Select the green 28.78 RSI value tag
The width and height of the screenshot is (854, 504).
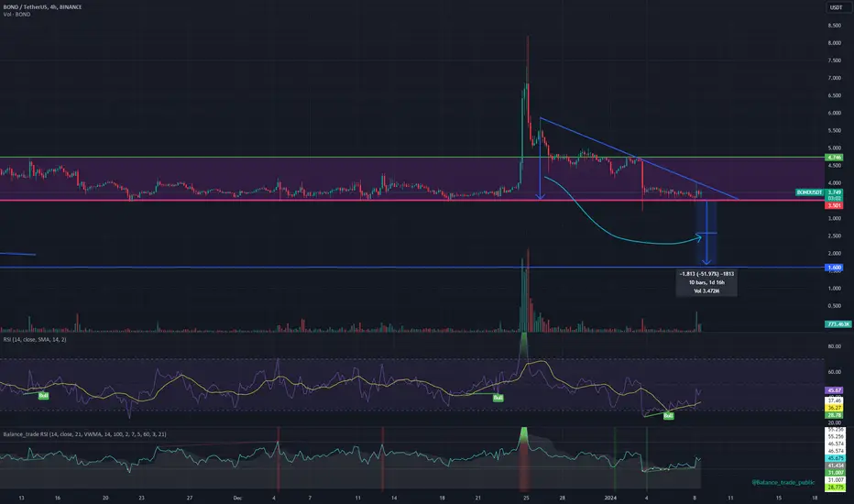[x=835, y=415]
